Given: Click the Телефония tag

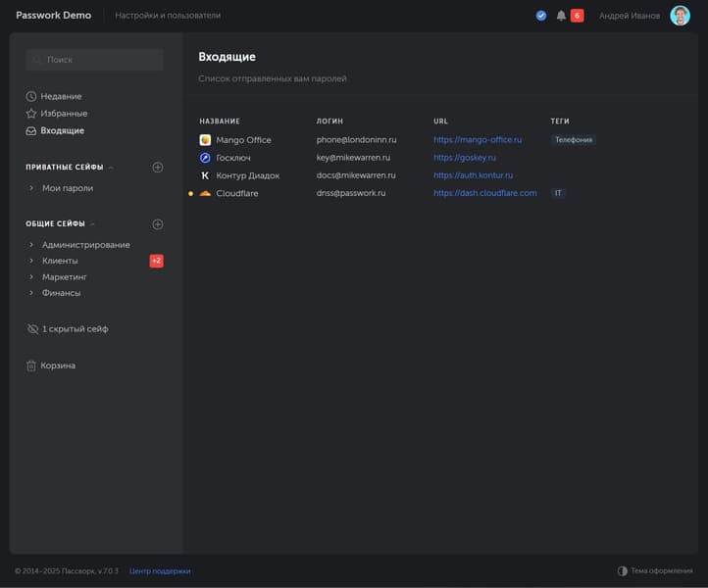Looking at the screenshot, I should click(573, 140).
